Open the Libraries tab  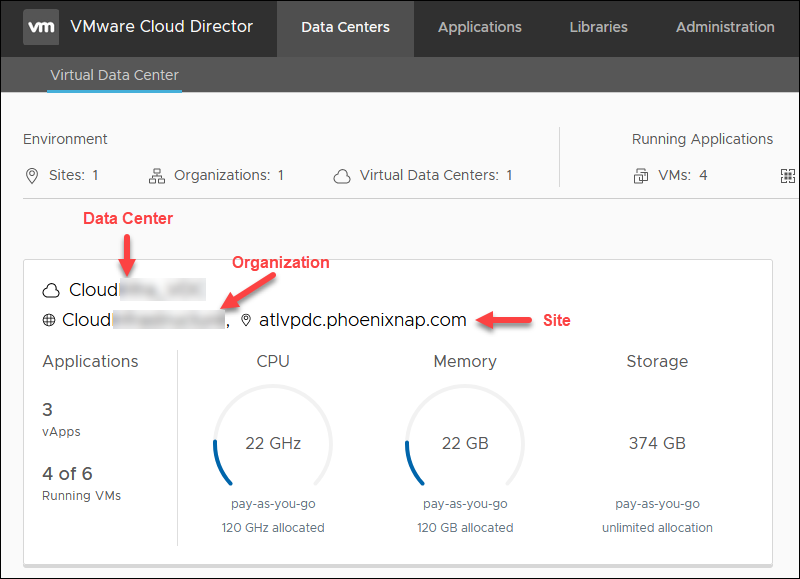click(x=598, y=28)
